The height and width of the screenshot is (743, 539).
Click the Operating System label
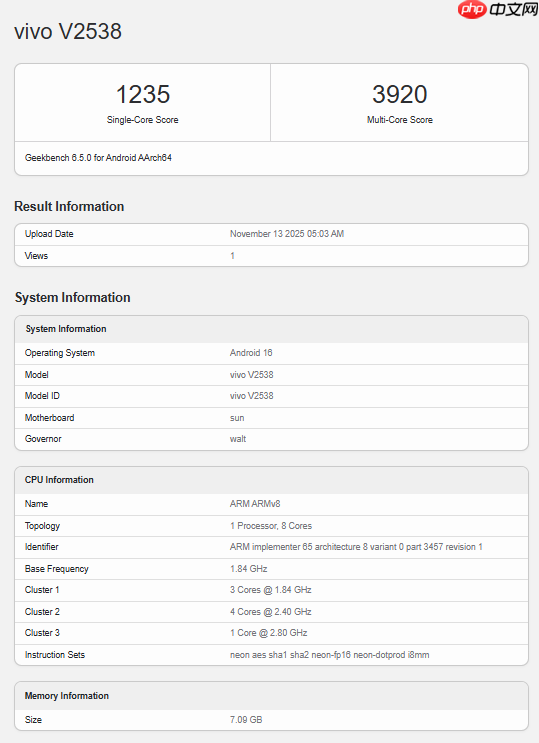click(x=60, y=353)
